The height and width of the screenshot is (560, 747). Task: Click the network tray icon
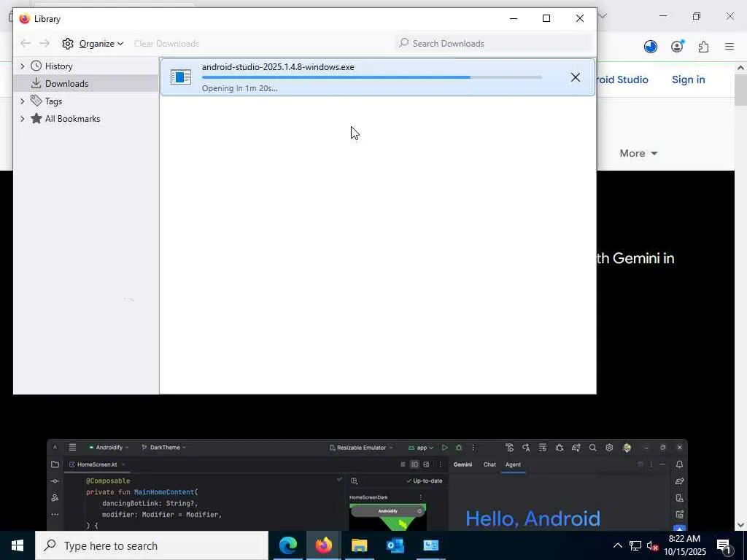[635, 545]
